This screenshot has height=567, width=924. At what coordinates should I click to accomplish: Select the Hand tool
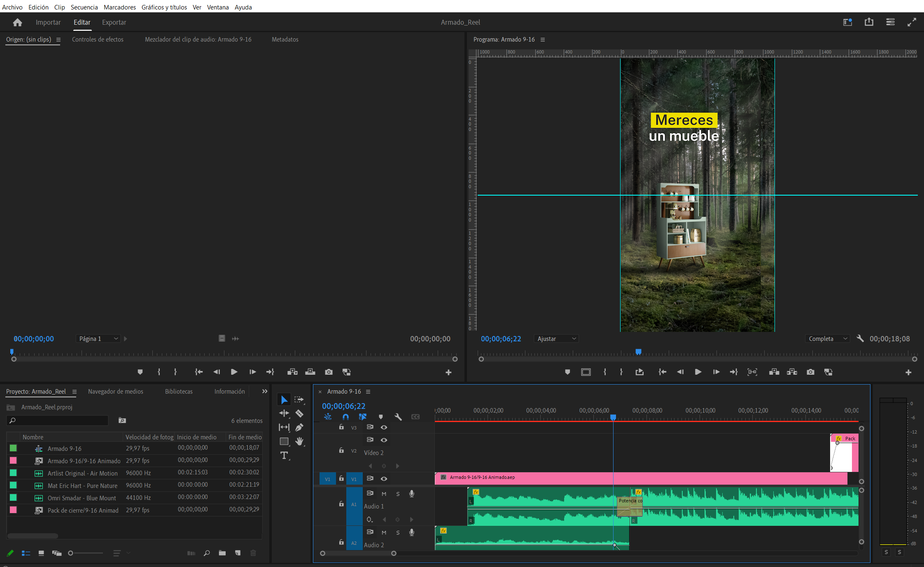point(299,441)
